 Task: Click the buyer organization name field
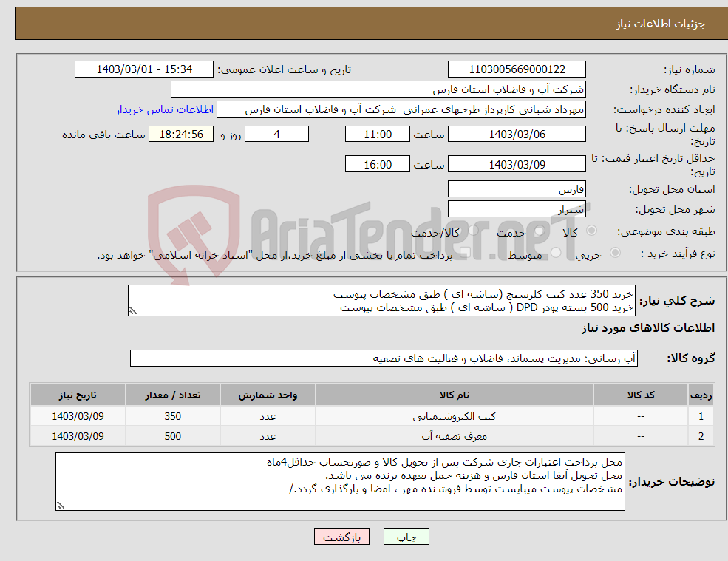378,89
